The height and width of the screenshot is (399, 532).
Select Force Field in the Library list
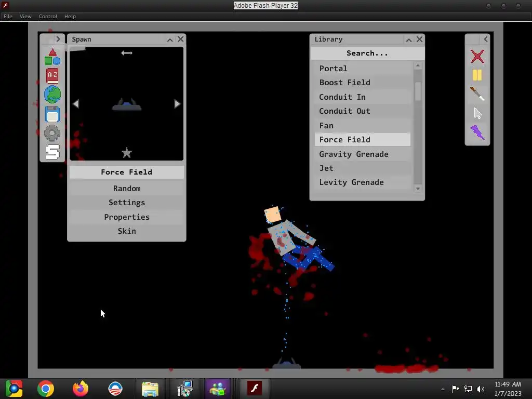(363, 139)
